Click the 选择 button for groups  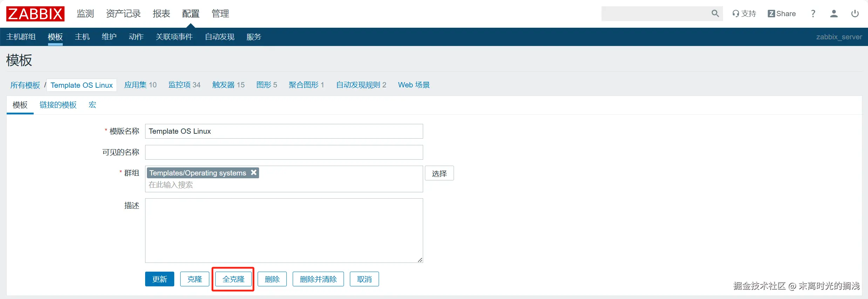[x=439, y=173]
